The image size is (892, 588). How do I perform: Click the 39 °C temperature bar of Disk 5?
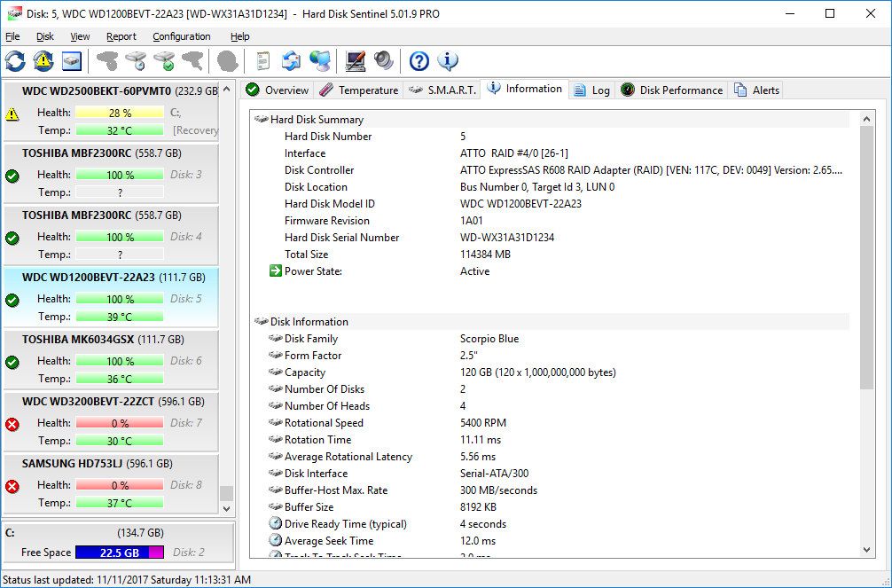(x=120, y=317)
